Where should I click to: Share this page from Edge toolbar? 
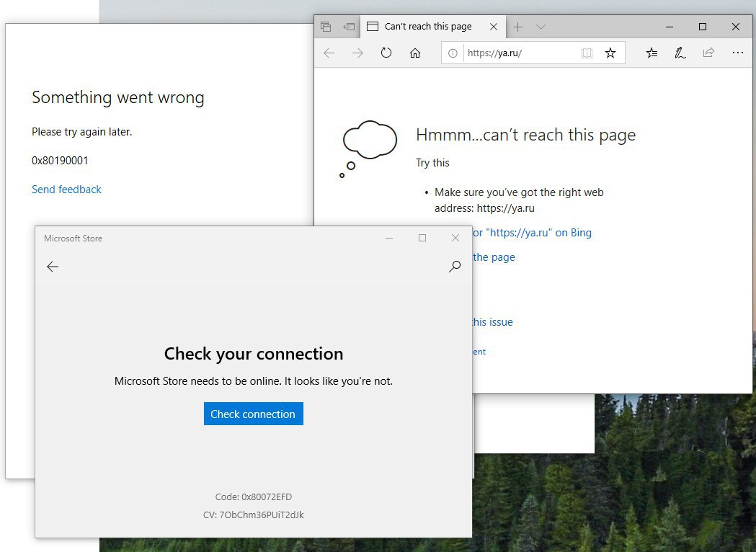tap(708, 53)
